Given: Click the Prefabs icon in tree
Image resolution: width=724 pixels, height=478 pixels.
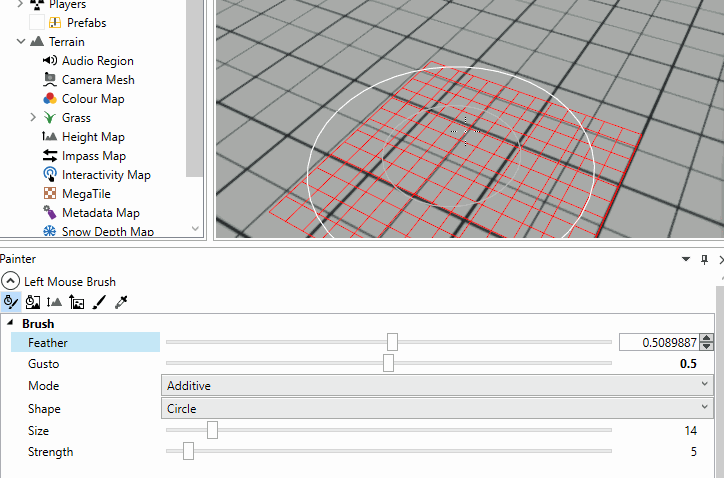Looking at the screenshot, I should click(x=55, y=22).
